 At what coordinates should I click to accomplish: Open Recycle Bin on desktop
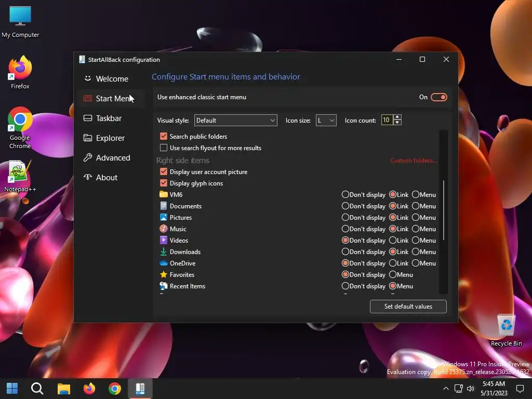point(506,330)
